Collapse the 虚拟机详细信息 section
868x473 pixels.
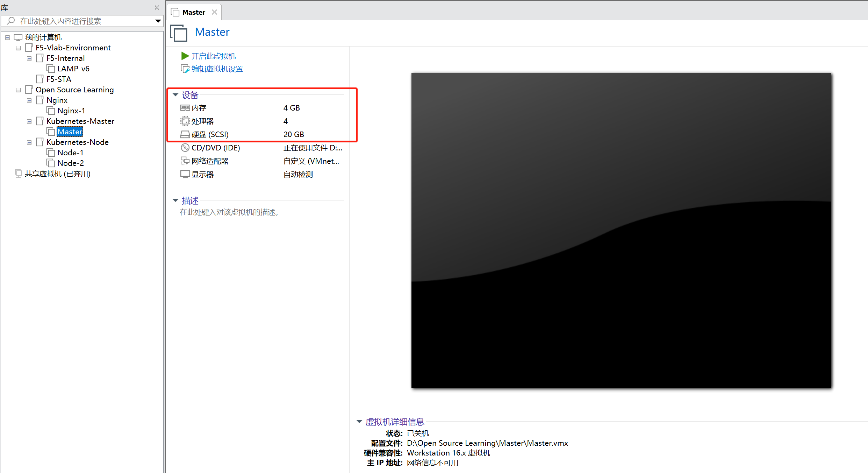click(x=359, y=422)
